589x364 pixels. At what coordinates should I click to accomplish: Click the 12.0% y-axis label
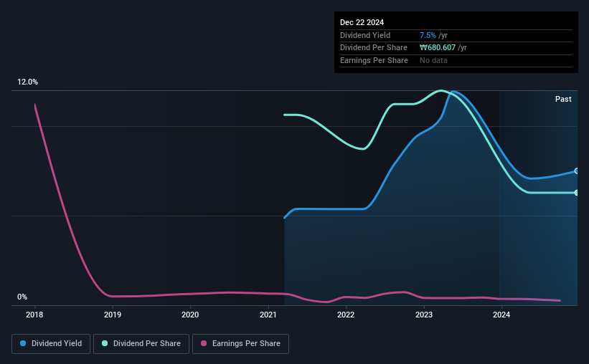click(x=27, y=82)
